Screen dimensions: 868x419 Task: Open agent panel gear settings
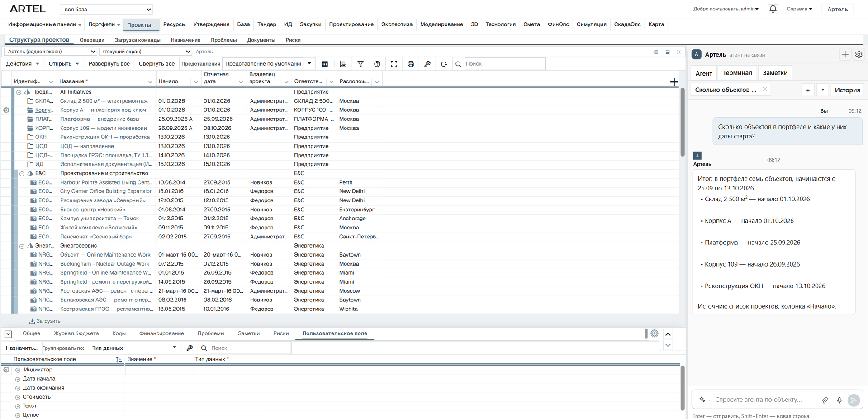click(x=859, y=54)
